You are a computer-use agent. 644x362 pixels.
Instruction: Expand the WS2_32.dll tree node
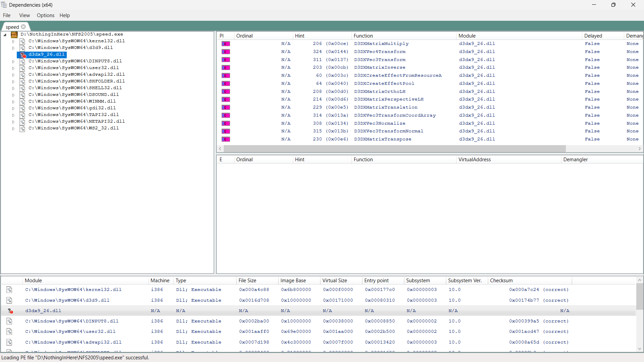(x=13, y=129)
